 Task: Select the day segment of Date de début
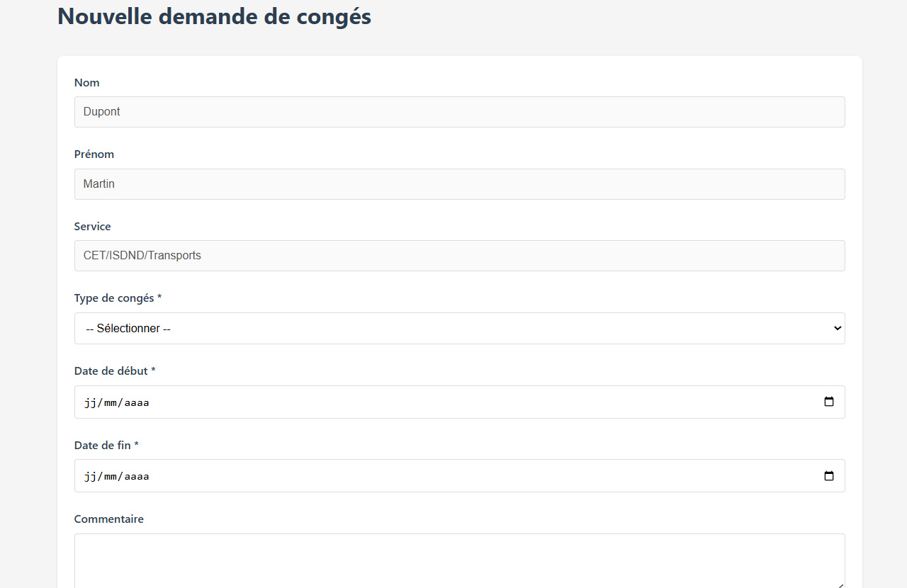pyautogui.click(x=90, y=402)
